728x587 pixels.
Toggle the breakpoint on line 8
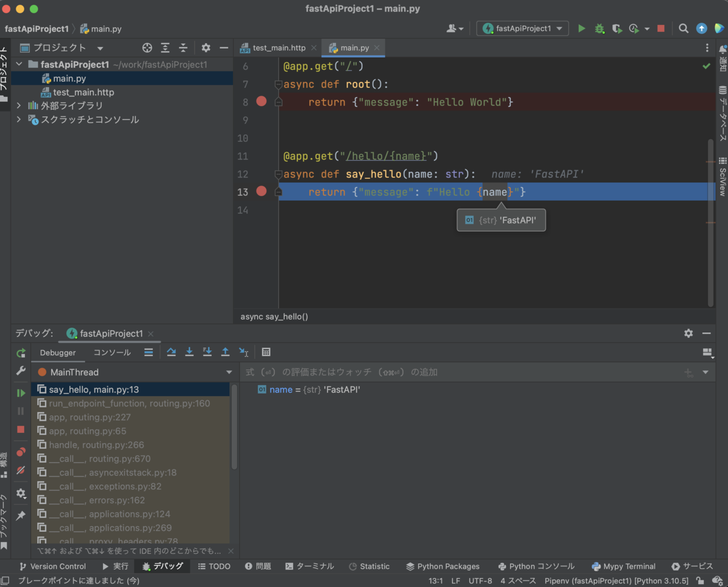pyautogui.click(x=261, y=101)
